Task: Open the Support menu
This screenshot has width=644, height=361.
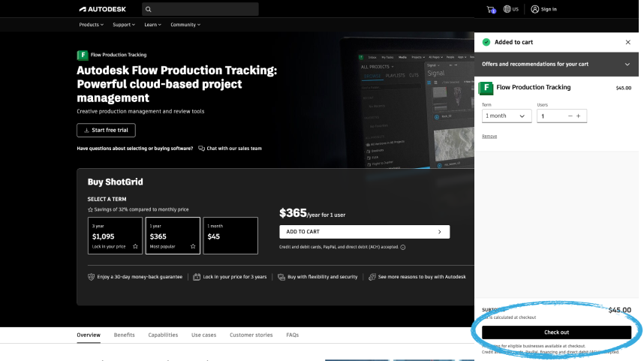Action: point(124,25)
